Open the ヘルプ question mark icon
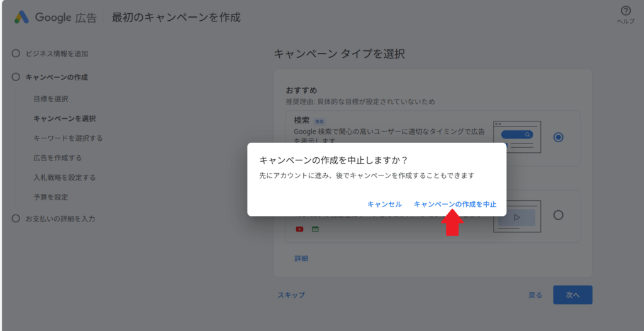 tap(626, 11)
